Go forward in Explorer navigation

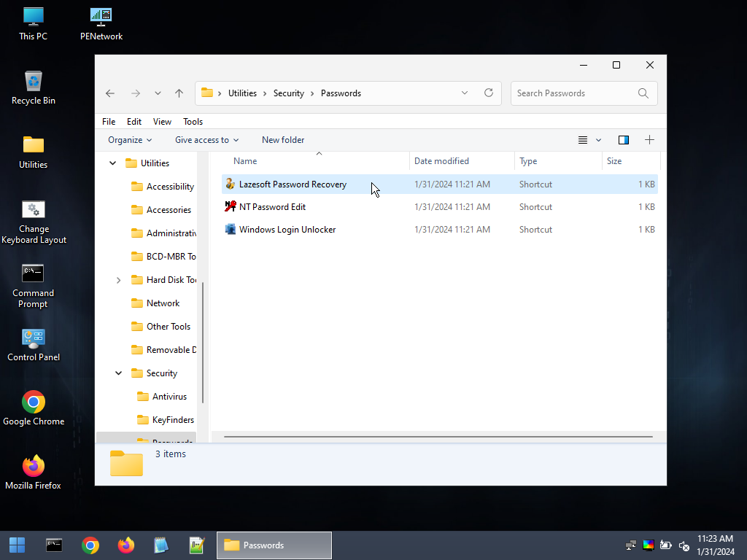136,93
